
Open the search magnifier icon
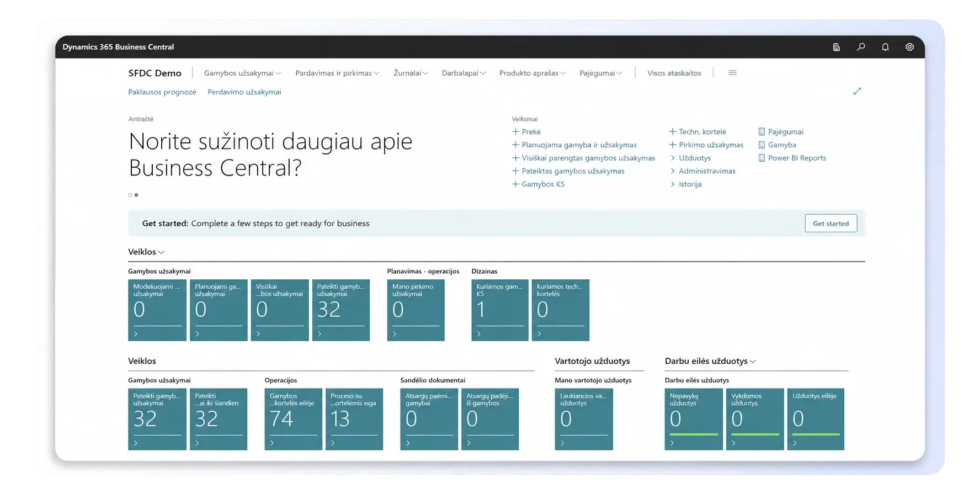861,47
